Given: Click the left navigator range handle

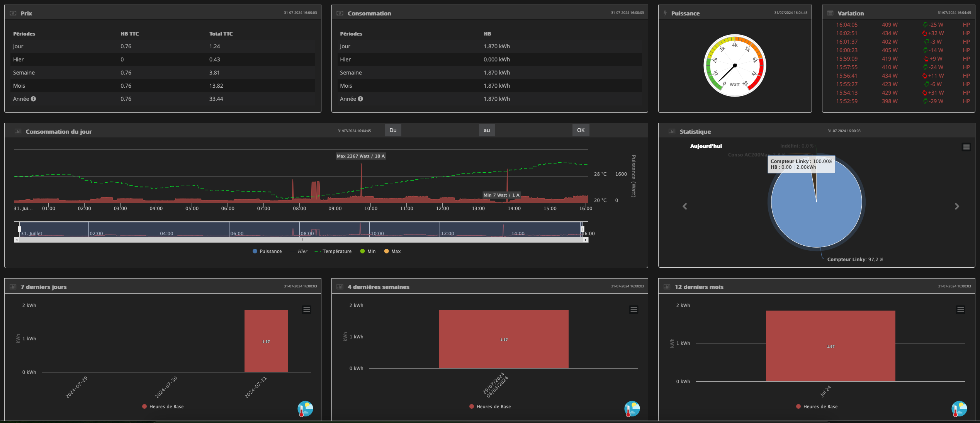Looking at the screenshot, I should (19, 229).
